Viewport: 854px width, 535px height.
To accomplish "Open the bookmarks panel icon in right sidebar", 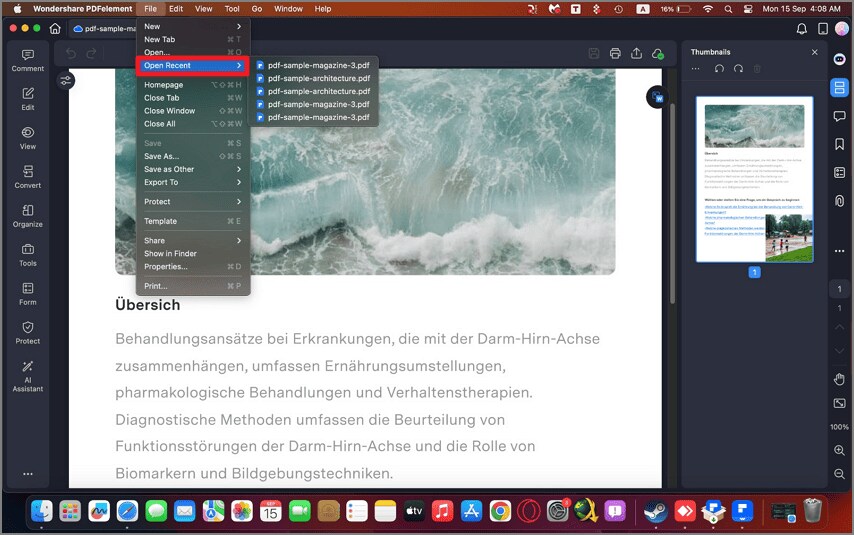I will pos(839,144).
